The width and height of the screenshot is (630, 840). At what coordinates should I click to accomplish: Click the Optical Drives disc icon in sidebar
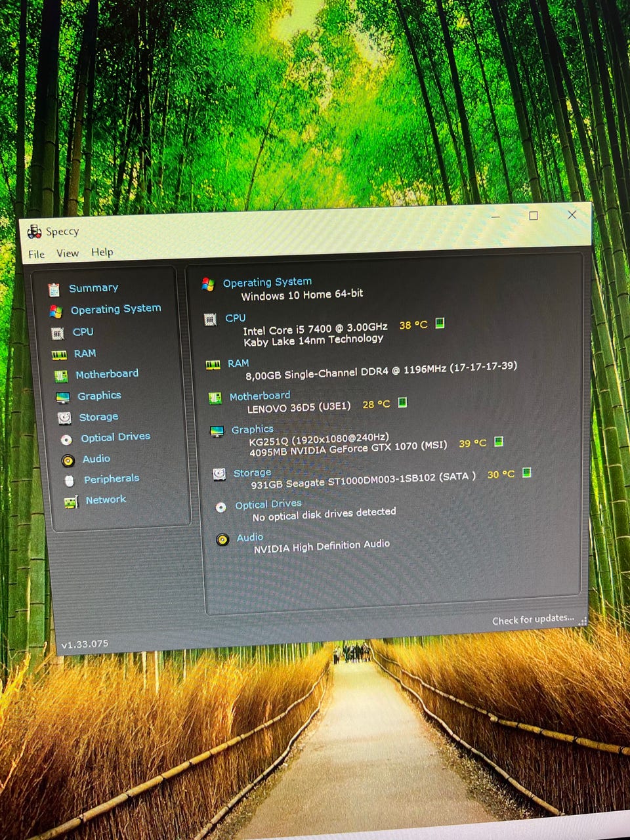66,440
